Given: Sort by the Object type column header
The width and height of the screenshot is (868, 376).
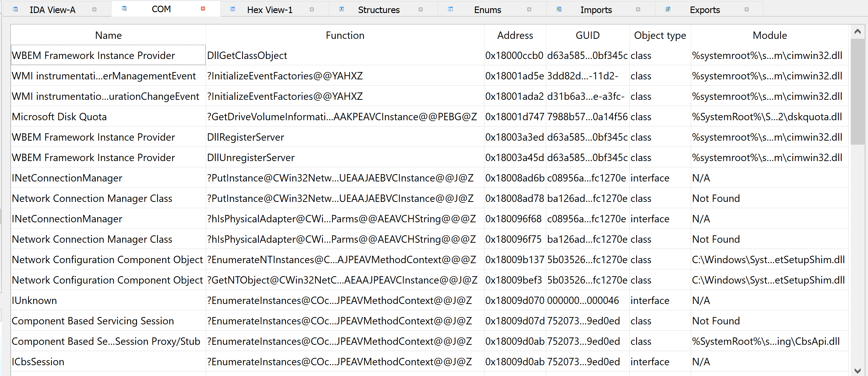Looking at the screenshot, I should click(x=660, y=35).
